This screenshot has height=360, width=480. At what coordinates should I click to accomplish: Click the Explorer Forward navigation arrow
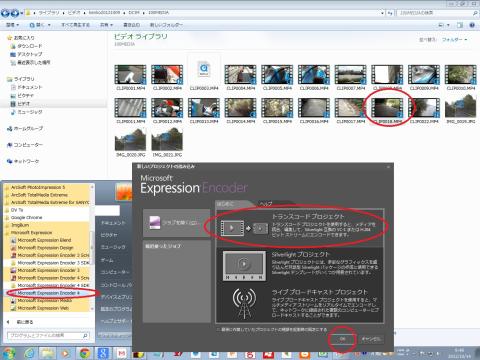click(15, 13)
